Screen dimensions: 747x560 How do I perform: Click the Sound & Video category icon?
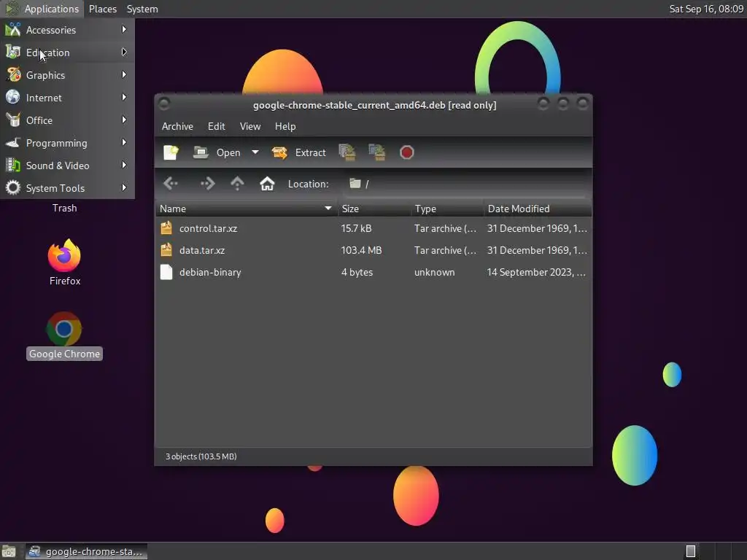pyautogui.click(x=13, y=166)
